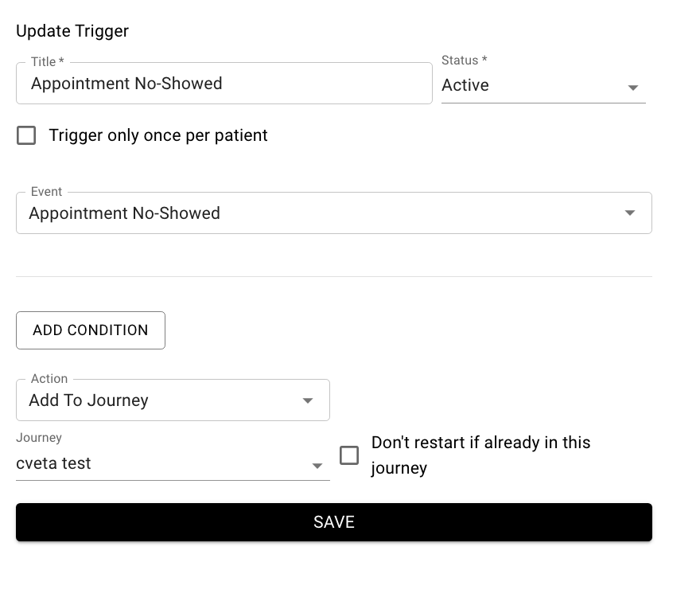Viewport: 700px width, 605px height.
Task: Select Active in the Status field
Action: pyautogui.click(x=465, y=85)
